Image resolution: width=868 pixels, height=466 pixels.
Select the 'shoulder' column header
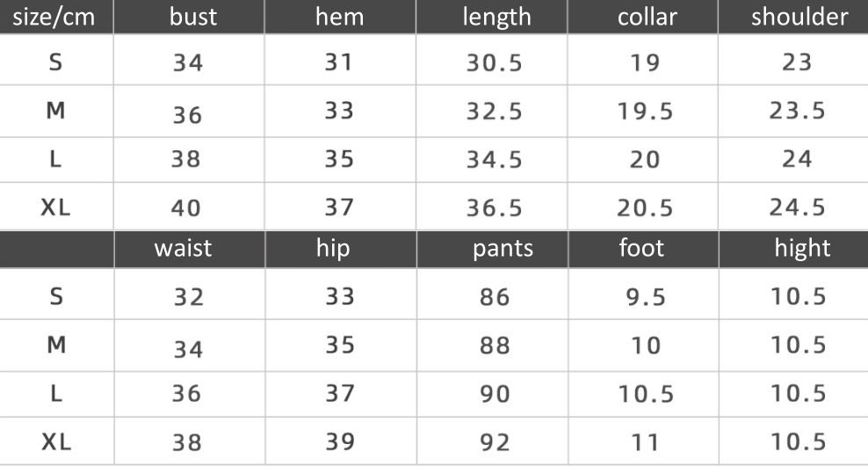click(x=799, y=17)
